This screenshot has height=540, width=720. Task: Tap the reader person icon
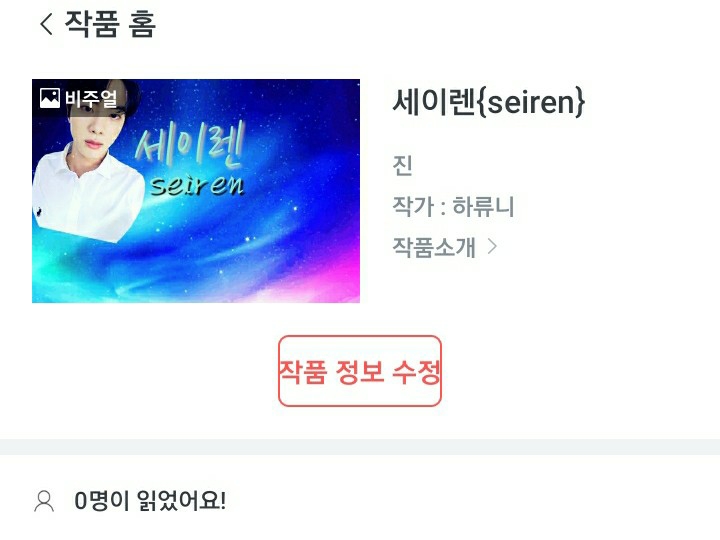pos(44,501)
